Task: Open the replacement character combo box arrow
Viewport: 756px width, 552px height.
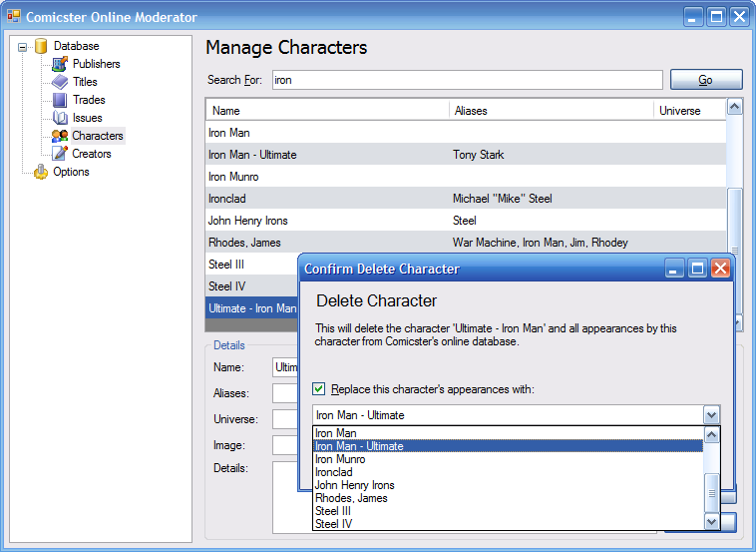Action: pos(710,415)
